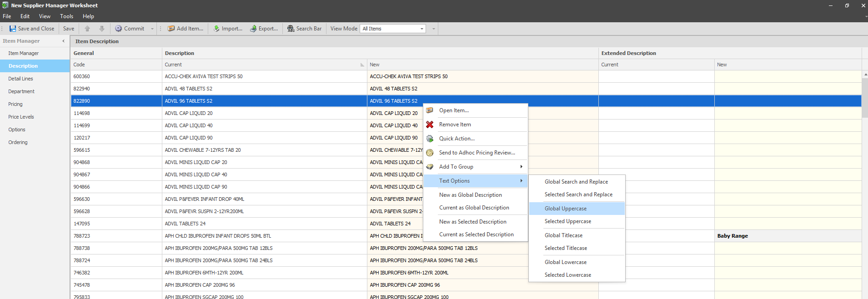
Task: Click the move down arrow icon
Action: 102,29
